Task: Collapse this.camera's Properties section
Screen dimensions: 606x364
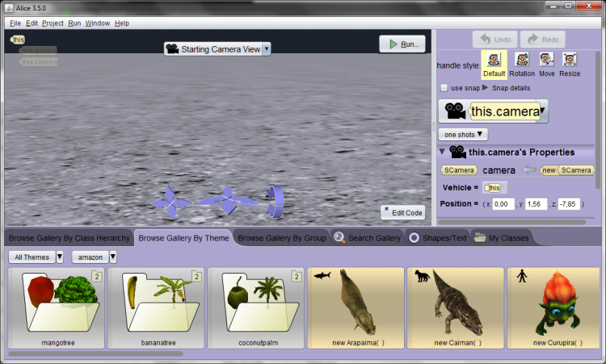Action: [442, 152]
